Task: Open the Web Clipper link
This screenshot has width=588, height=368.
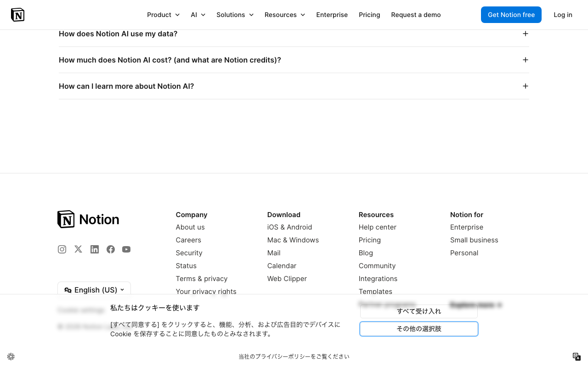Action: (x=287, y=279)
